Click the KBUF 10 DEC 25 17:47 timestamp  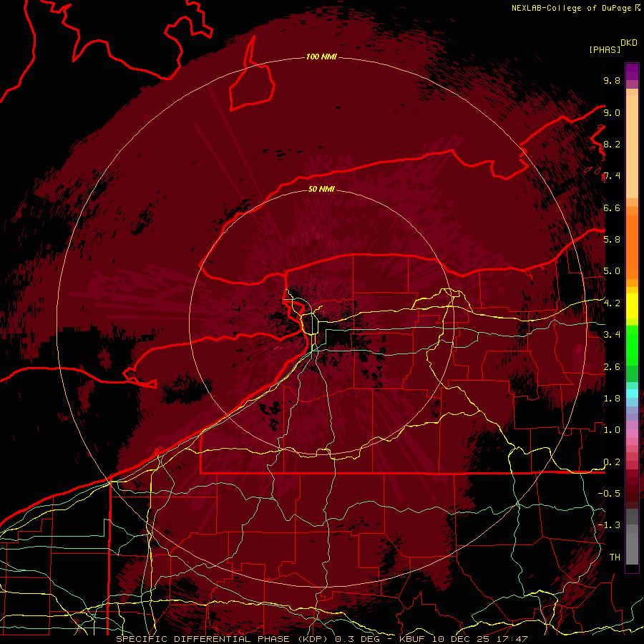click(463, 639)
